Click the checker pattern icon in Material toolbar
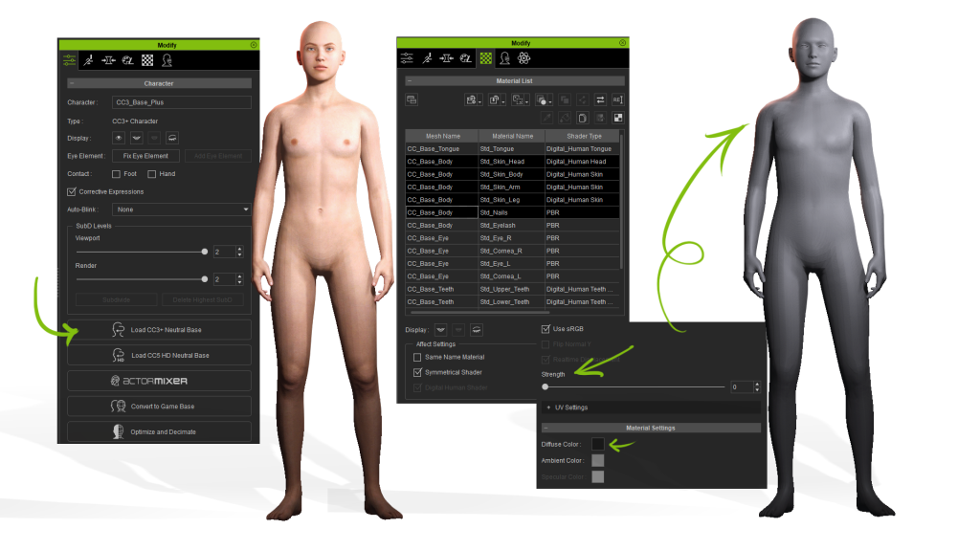980x551 pixels. tap(617, 118)
